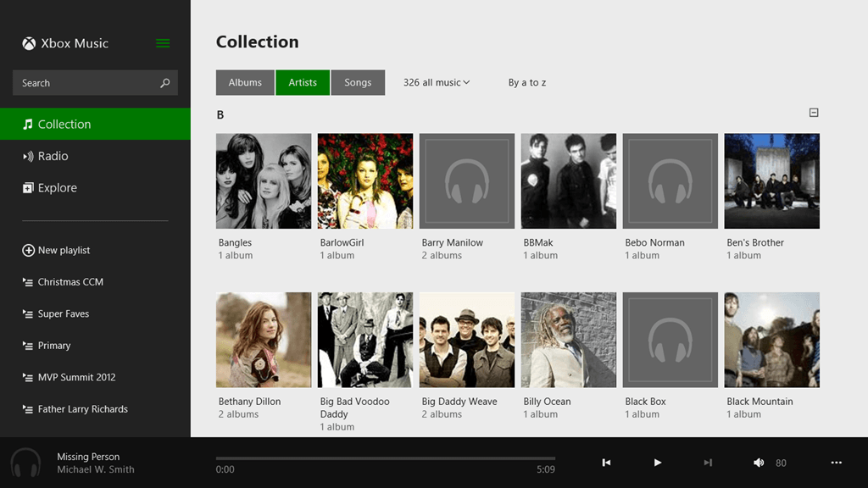The image size is (868, 488).
Task: Open the more options ellipsis
Action: (837, 463)
